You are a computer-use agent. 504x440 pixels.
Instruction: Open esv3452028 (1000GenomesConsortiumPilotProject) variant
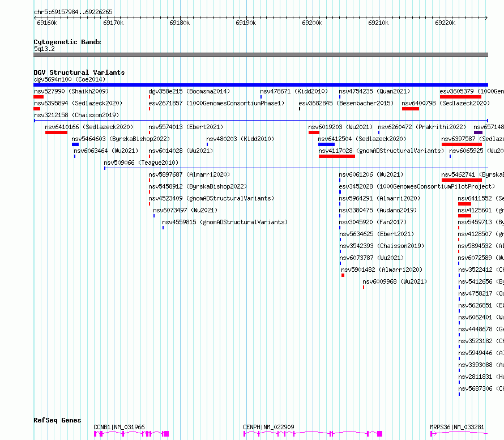click(x=417, y=186)
